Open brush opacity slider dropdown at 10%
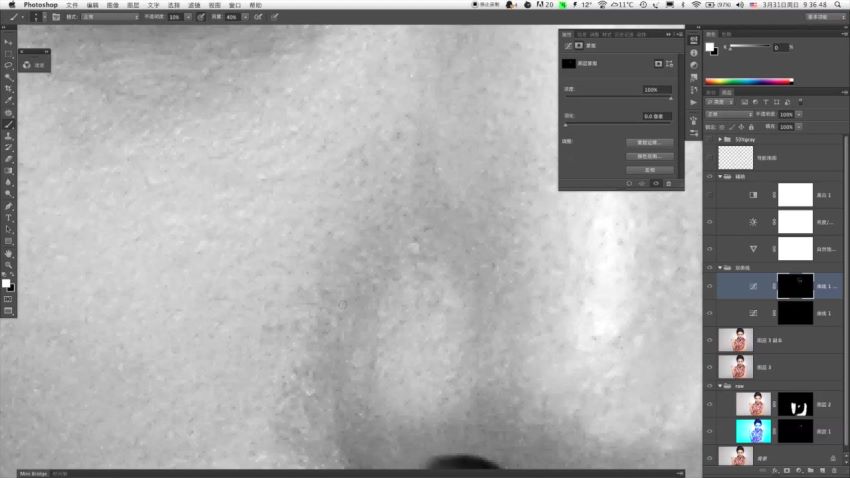Viewport: 850px width, 478px height. (x=188, y=17)
